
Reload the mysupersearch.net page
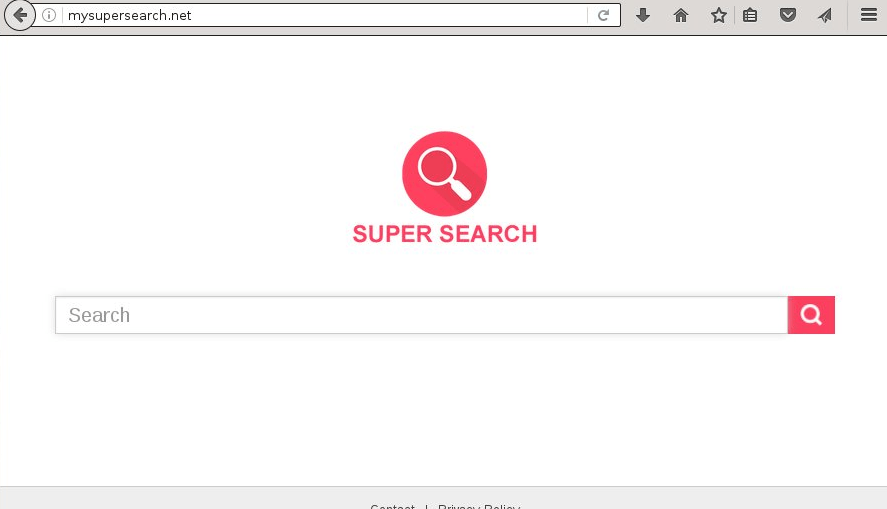point(604,15)
